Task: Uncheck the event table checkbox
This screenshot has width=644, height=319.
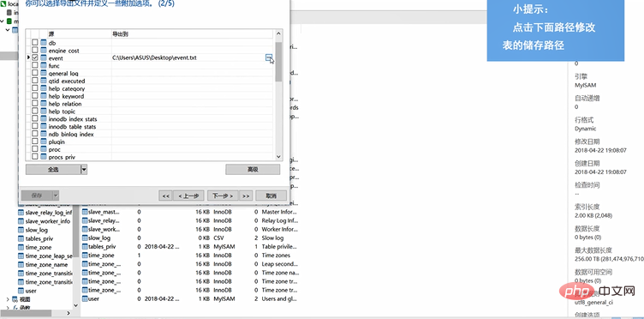Action: pyautogui.click(x=35, y=58)
